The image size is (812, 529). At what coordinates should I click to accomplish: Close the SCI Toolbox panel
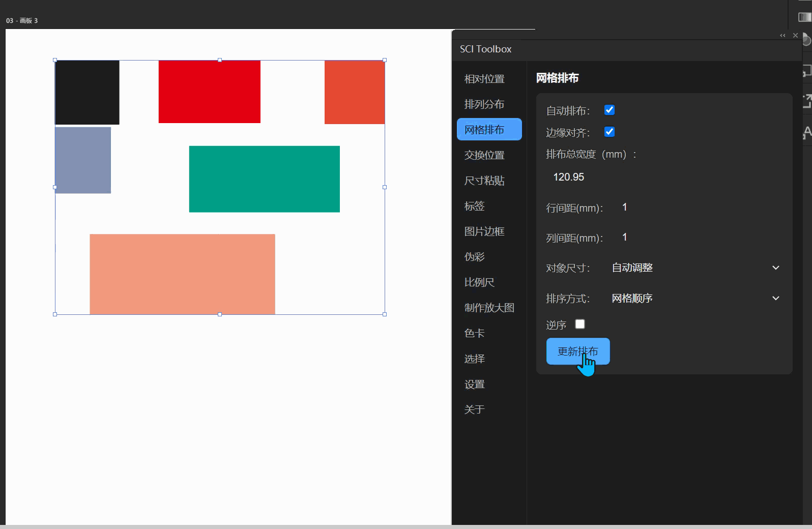pyautogui.click(x=795, y=36)
